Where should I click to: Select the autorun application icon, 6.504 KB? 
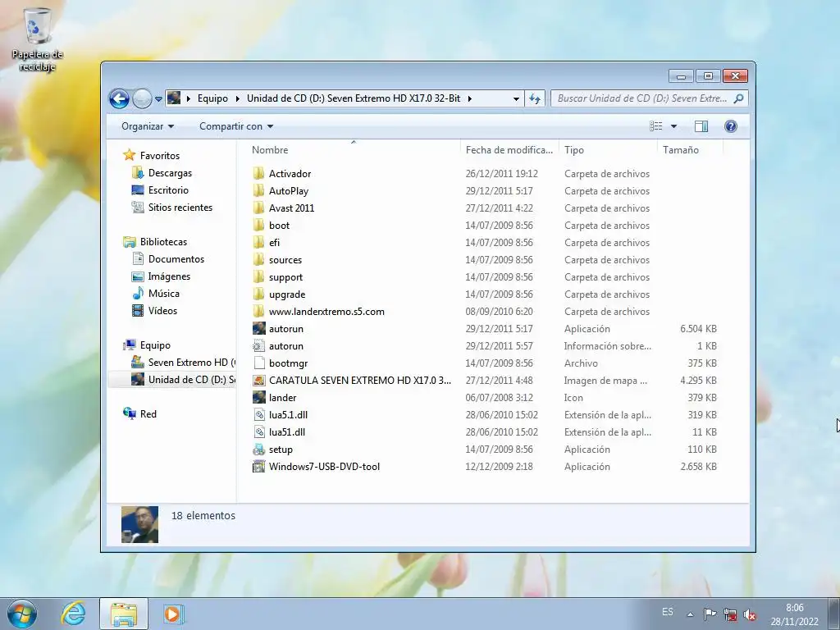point(258,328)
